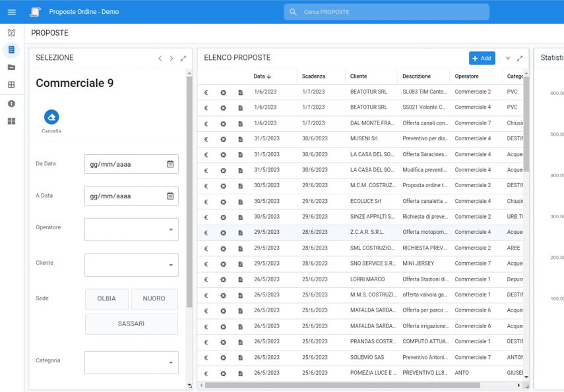This screenshot has width=564, height=392.
Task: Click delete icon in Z.C.A.R. S.R.L. row
Action: pos(224,233)
